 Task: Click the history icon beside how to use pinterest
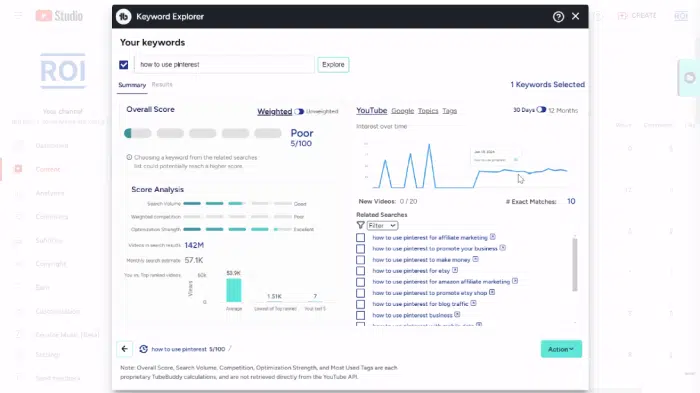point(143,349)
